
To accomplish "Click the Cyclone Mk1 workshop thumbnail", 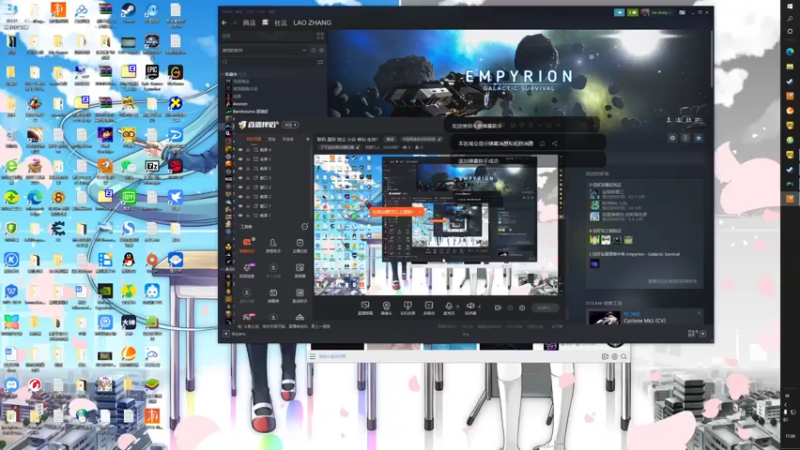I will click(x=604, y=318).
